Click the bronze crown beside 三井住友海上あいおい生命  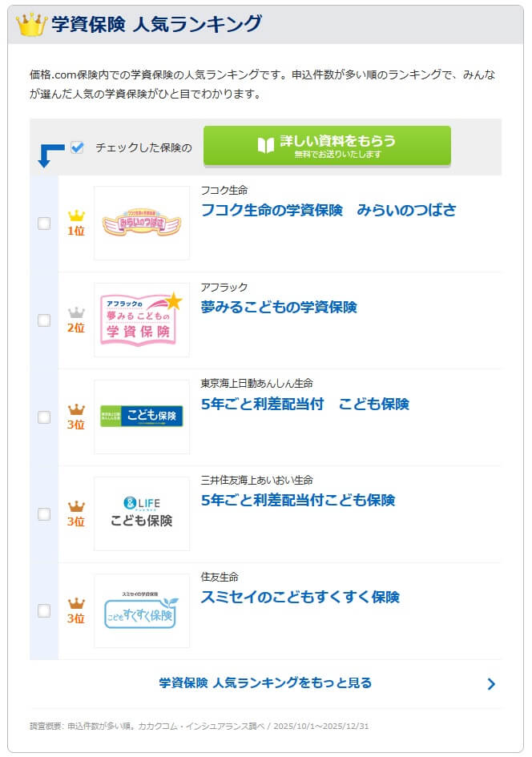pos(76,506)
